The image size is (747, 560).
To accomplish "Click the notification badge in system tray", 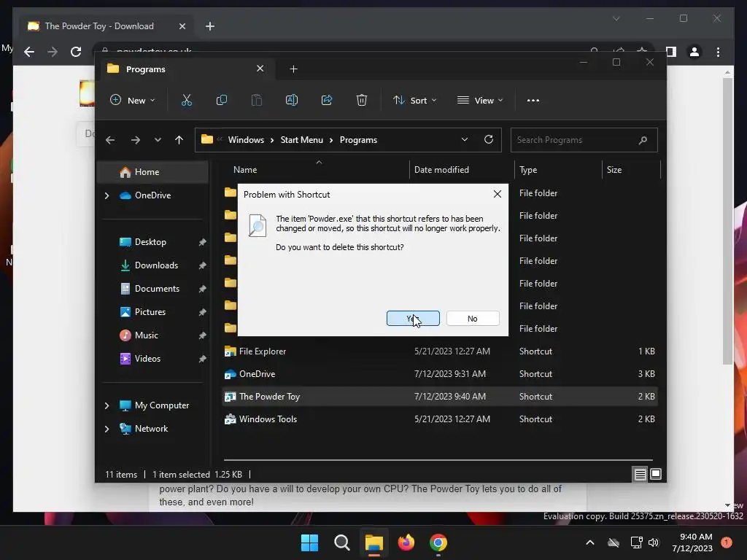I will pyautogui.click(x=726, y=542).
